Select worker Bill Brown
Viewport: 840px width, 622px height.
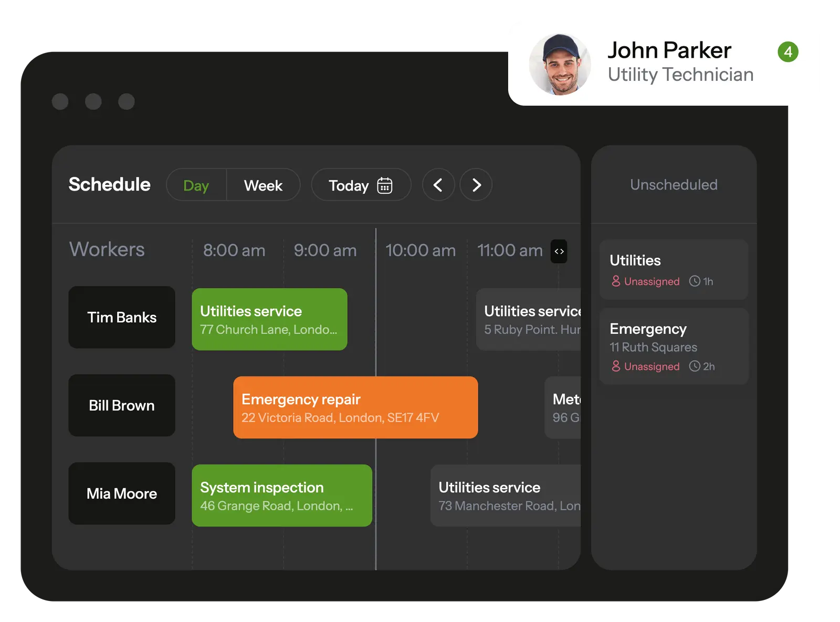(x=122, y=406)
